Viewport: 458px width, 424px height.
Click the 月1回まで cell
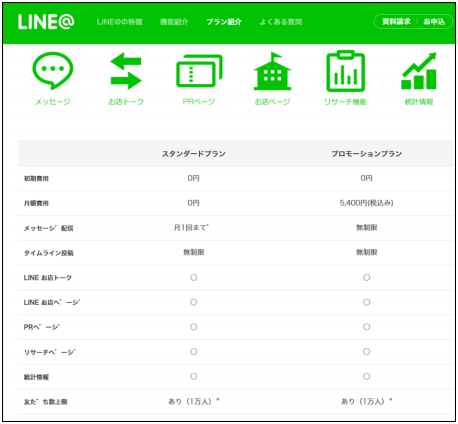pos(191,228)
